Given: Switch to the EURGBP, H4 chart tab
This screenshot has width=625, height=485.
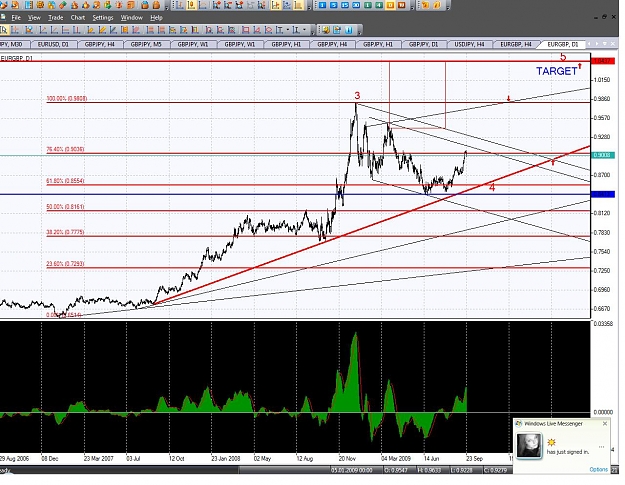Looking at the screenshot, I should tap(516, 44).
